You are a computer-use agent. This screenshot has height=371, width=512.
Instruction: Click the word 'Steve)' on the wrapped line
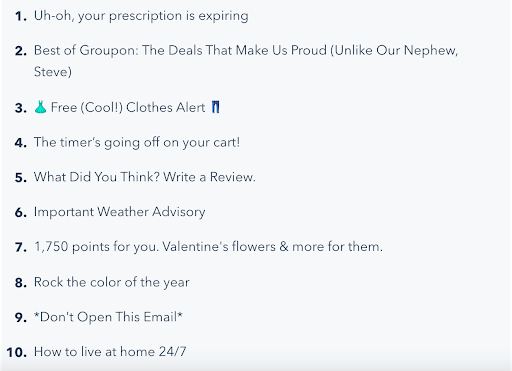[x=53, y=72]
